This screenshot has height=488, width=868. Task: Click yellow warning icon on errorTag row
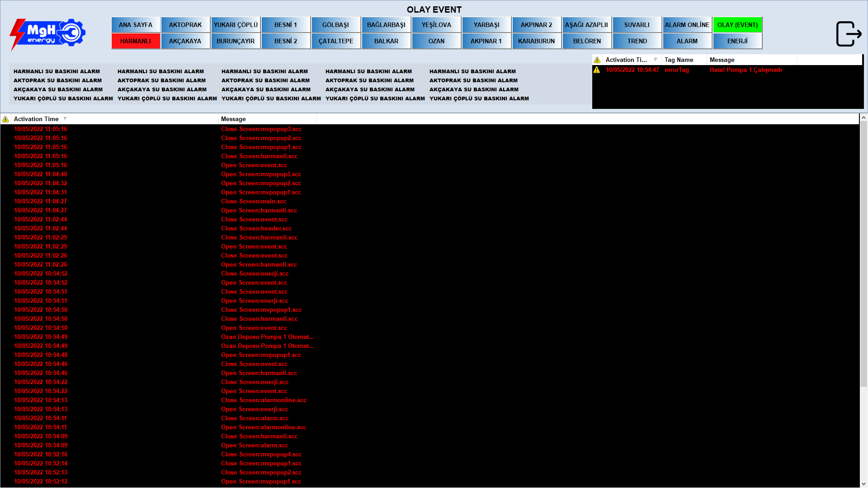(597, 70)
